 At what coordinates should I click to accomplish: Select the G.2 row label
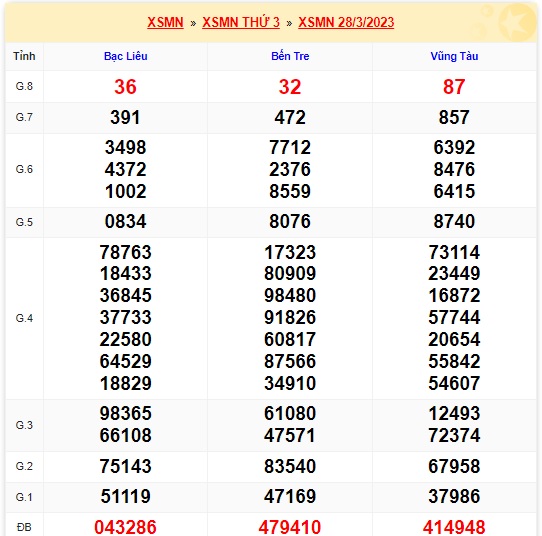[x=24, y=466]
